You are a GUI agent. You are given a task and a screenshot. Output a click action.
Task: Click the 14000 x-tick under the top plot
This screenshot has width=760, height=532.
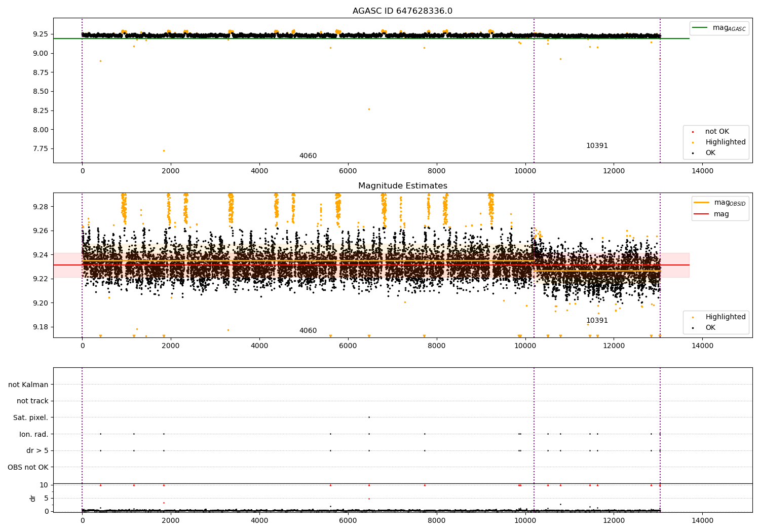point(702,171)
